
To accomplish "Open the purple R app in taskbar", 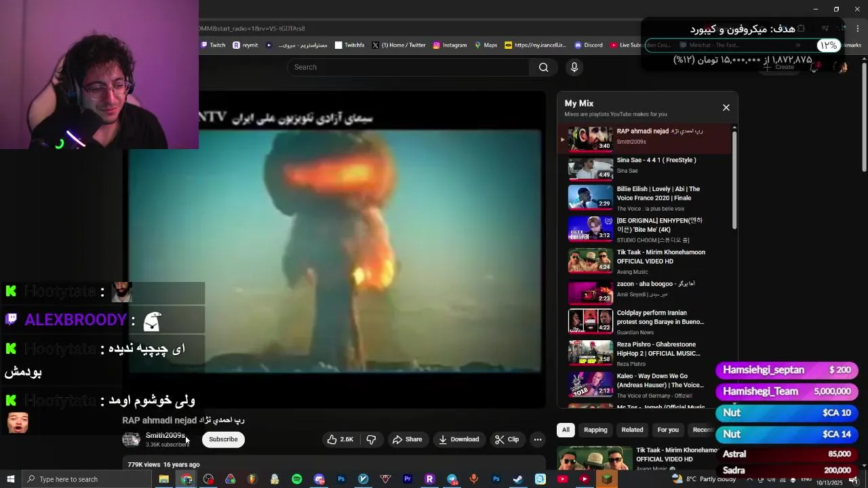I will 429,479.
